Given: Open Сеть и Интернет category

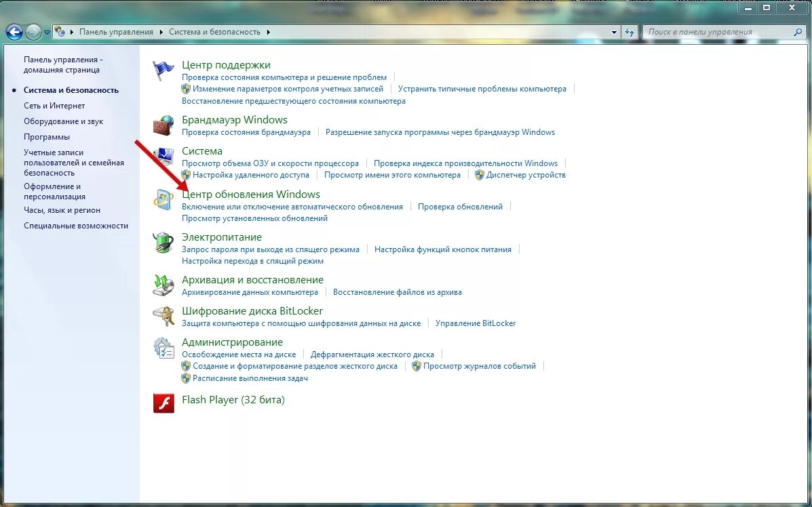Looking at the screenshot, I should click(x=54, y=106).
